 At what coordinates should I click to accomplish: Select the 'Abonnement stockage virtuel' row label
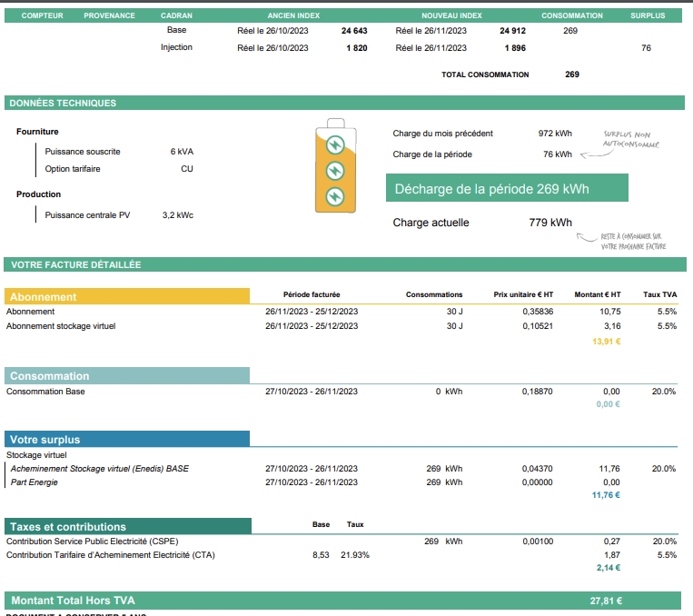(x=61, y=325)
